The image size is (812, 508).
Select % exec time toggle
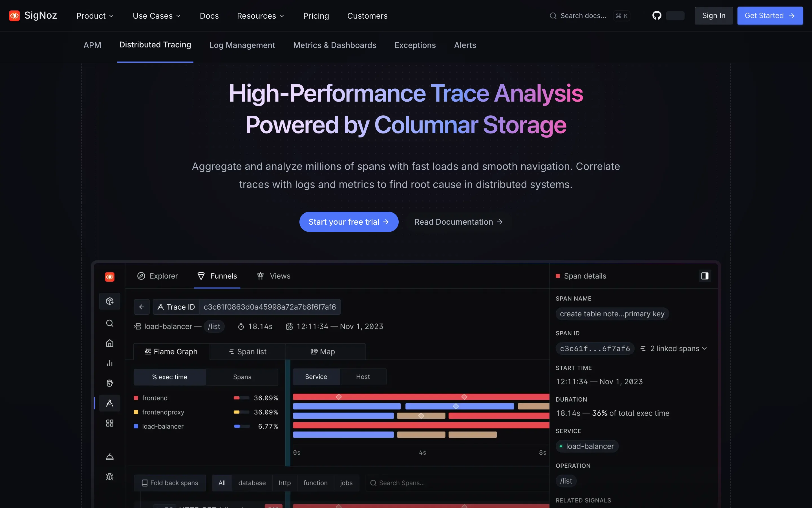[x=170, y=377]
